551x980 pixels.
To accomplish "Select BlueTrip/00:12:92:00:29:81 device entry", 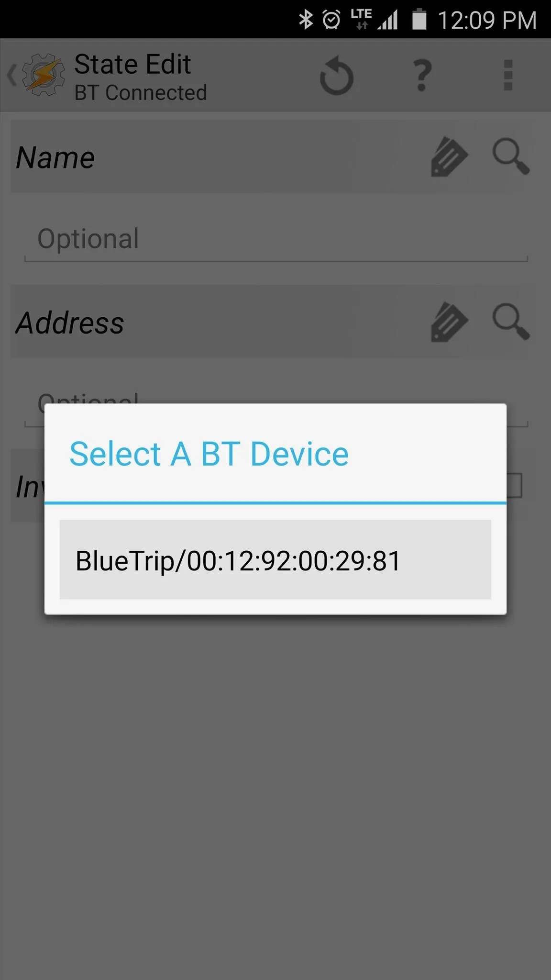I will tap(275, 559).
